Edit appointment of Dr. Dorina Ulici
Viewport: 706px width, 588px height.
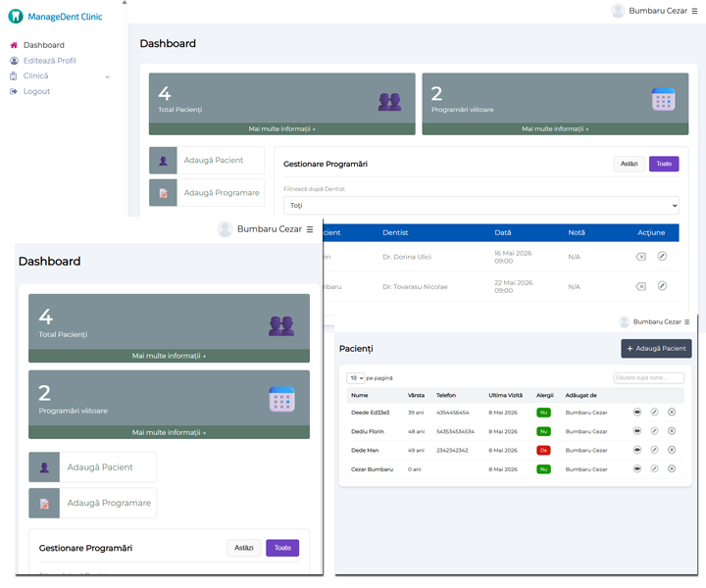[x=662, y=256]
